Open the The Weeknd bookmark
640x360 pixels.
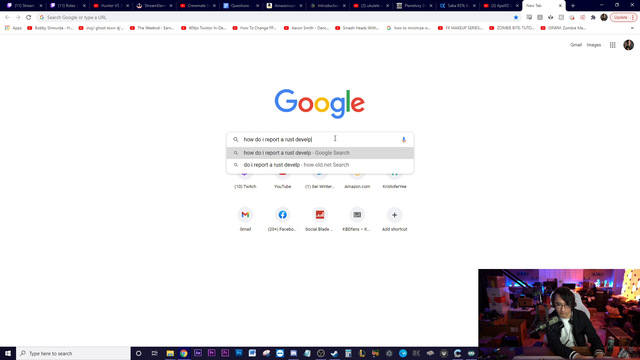coord(152,28)
